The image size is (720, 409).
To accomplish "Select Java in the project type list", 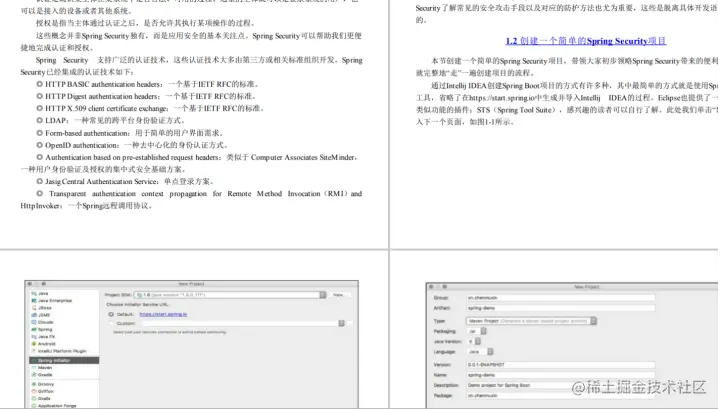I will [43, 293].
